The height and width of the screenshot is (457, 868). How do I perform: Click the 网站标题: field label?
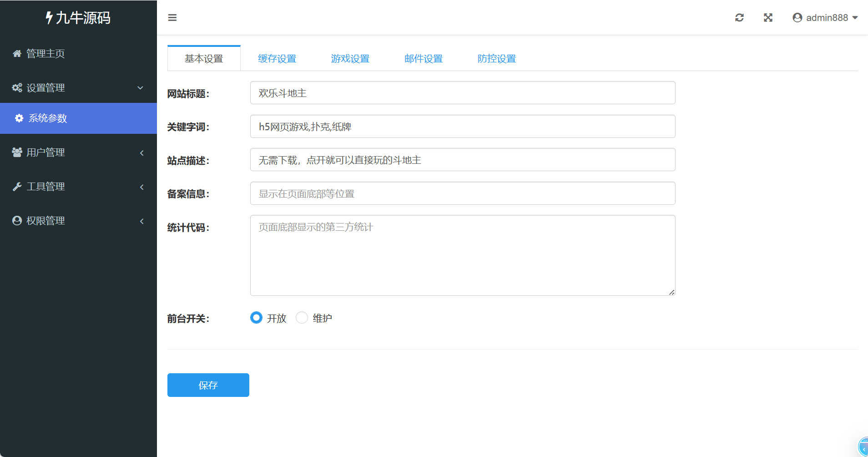pyautogui.click(x=188, y=94)
